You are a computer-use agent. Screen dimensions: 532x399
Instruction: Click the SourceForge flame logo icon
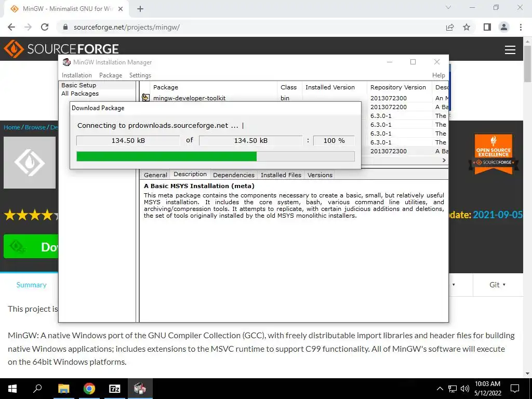14,49
